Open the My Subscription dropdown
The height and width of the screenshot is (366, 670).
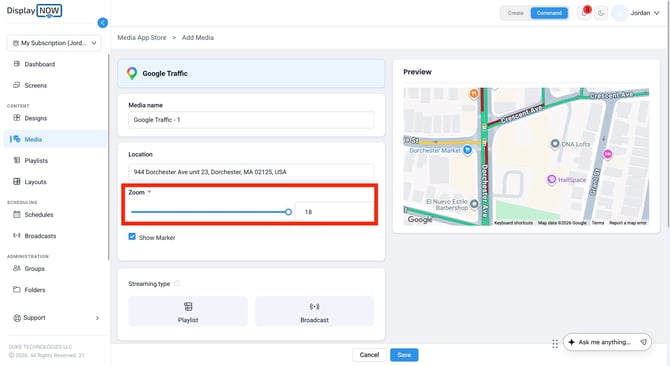54,43
